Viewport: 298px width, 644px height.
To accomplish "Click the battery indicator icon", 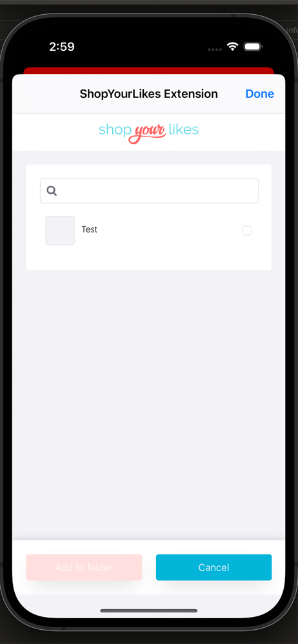I will tap(253, 47).
